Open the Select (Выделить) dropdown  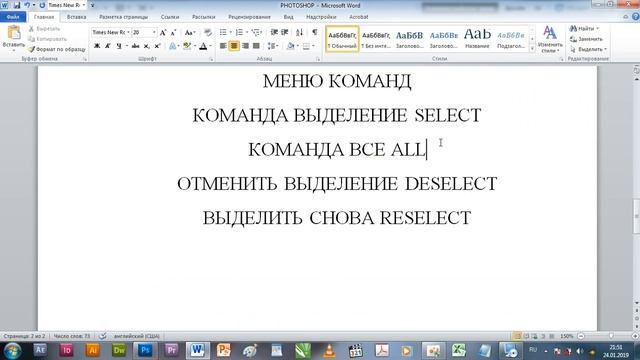(x=588, y=49)
